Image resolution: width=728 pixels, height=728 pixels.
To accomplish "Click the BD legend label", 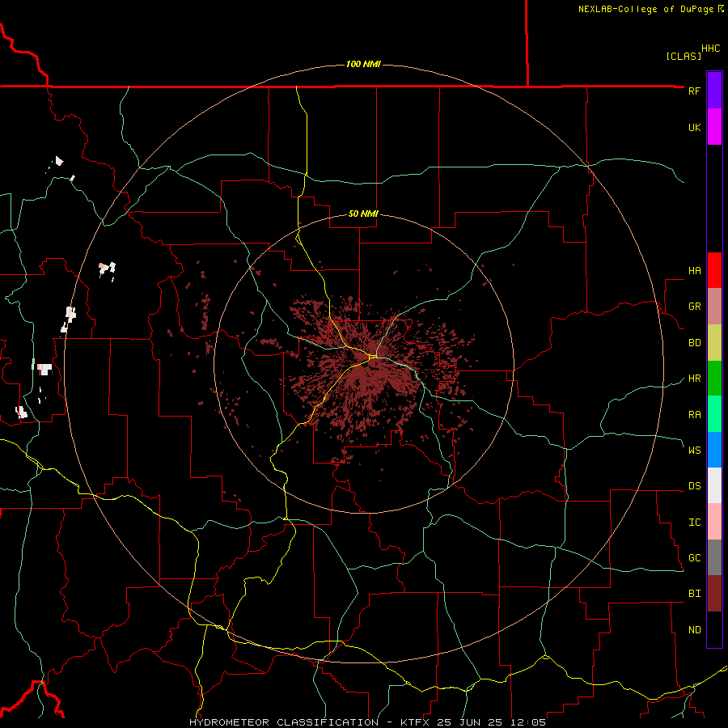I will coord(694,343).
